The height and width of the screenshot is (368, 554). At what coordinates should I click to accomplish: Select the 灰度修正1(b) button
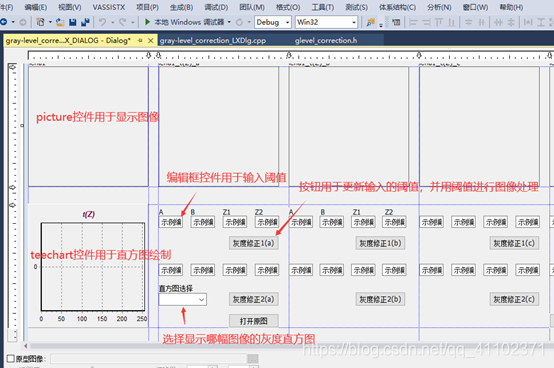[x=380, y=243]
